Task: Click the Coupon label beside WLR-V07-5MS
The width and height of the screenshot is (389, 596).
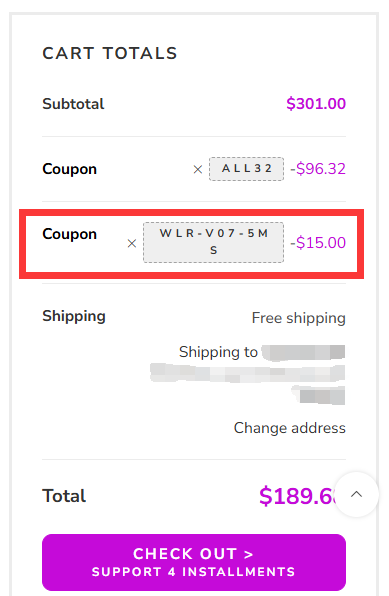Action: [70, 234]
